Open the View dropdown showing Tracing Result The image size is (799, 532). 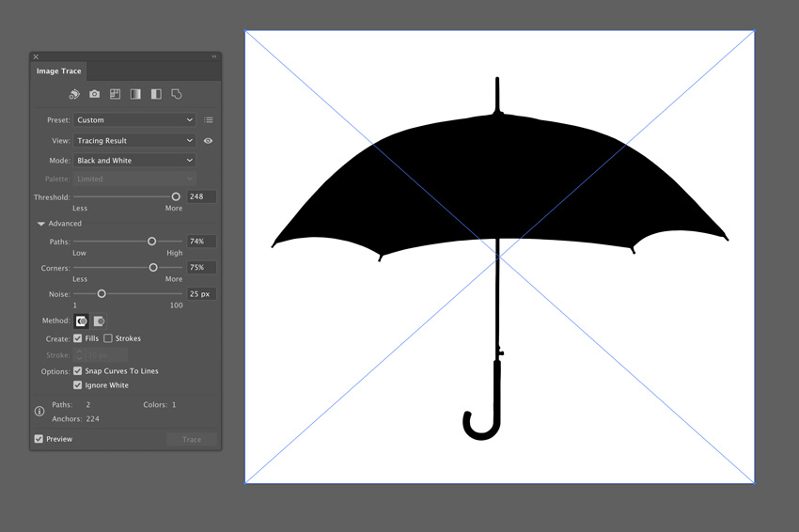point(134,141)
